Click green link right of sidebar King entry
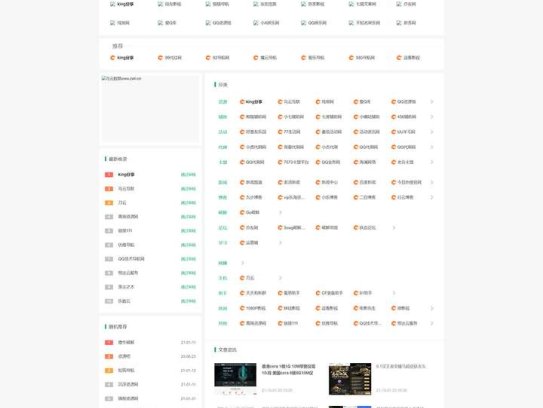The width and height of the screenshot is (543, 408). (x=188, y=175)
